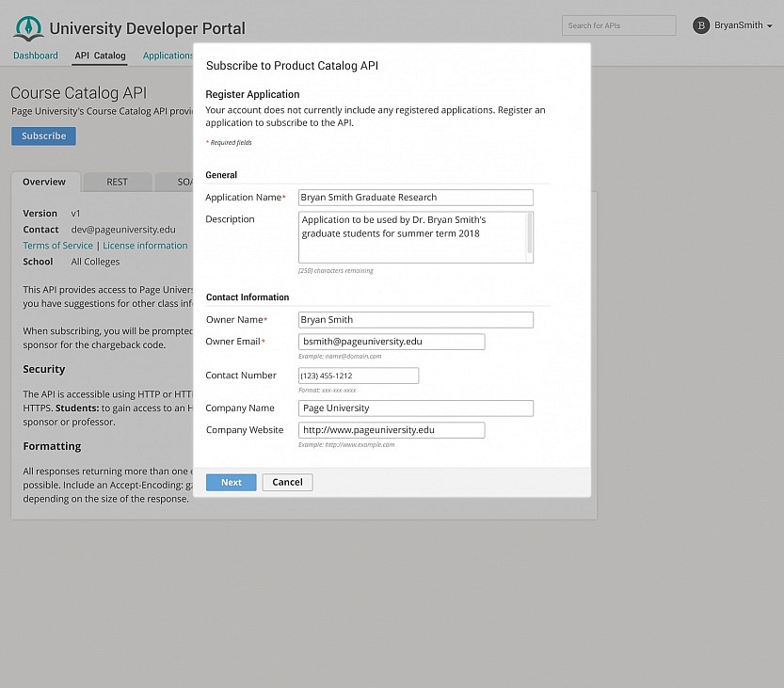Click the Owner Name input field

[x=415, y=320]
